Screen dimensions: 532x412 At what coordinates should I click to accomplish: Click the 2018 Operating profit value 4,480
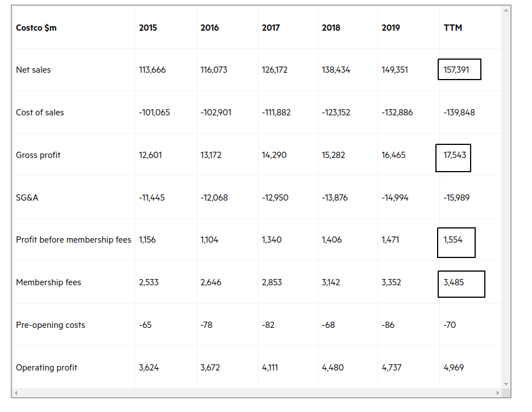coord(332,368)
